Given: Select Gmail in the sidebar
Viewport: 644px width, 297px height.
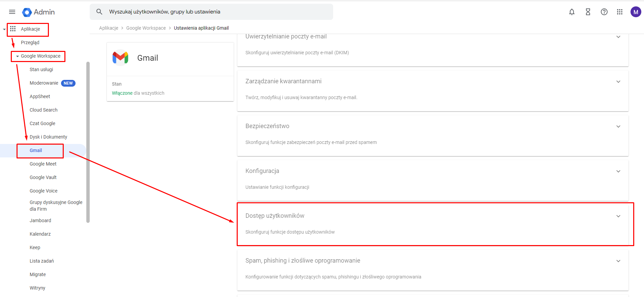Looking at the screenshot, I should [x=36, y=150].
